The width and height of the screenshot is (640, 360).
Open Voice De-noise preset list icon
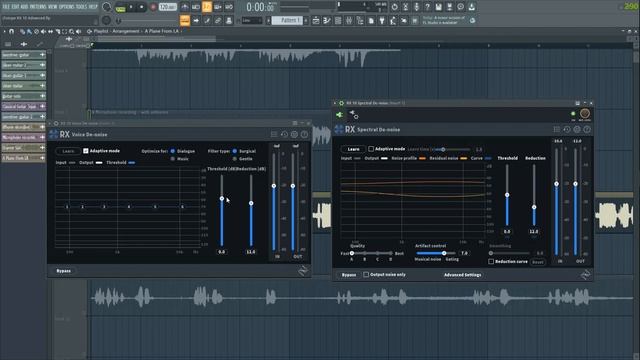click(274, 134)
